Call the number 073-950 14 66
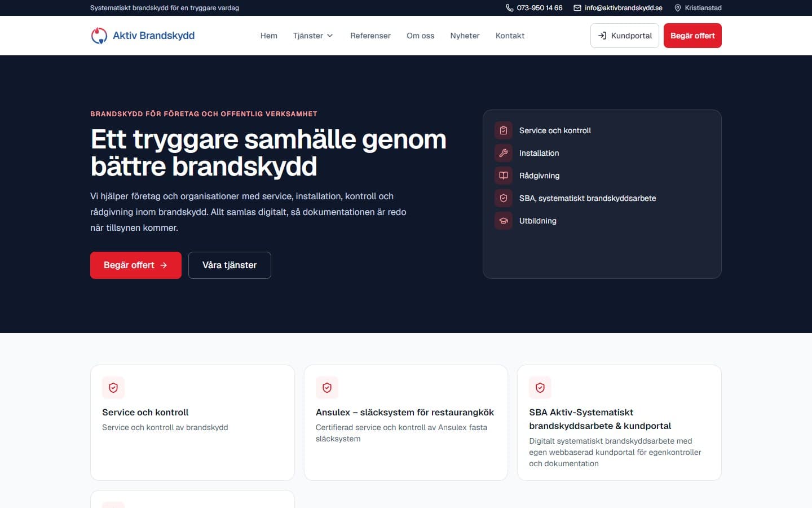This screenshot has height=508, width=812. [x=540, y=8]
